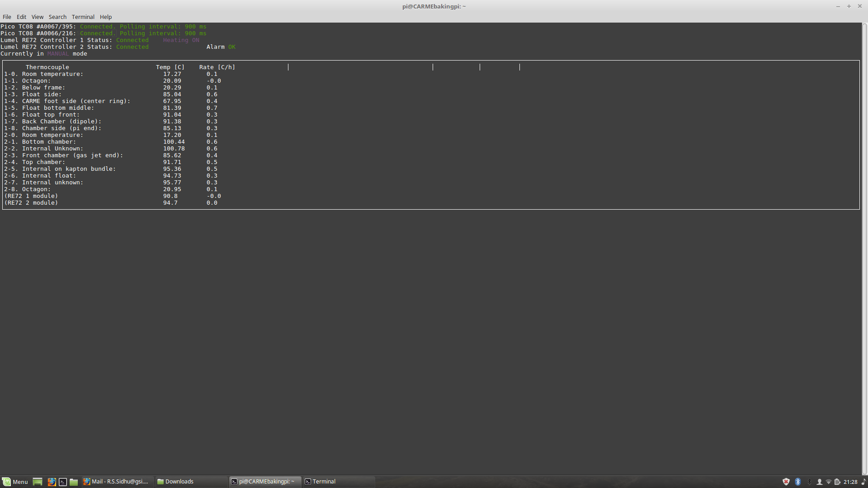Click the dark Bluetooth tray icon
The height and width of the screenshot is (488, 868).
[809, 482]
